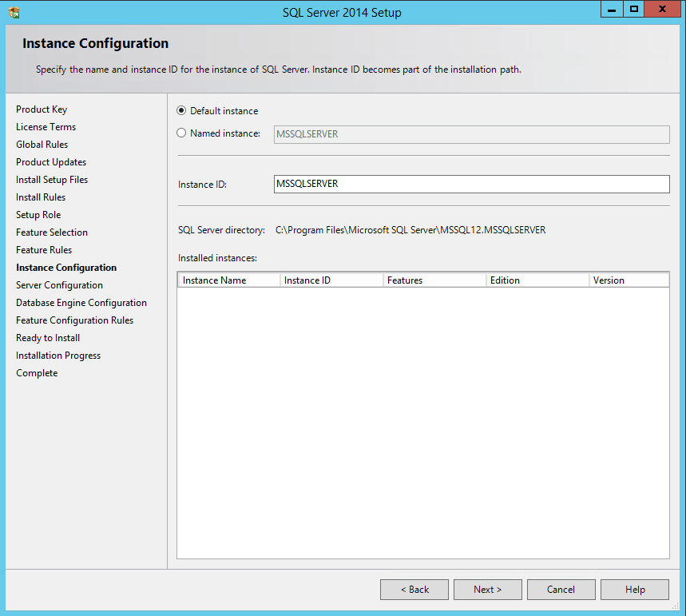Click the Version column header
The height and width of the screenshot is (616, 686).
pyautogui.click(x=628, y=280)
